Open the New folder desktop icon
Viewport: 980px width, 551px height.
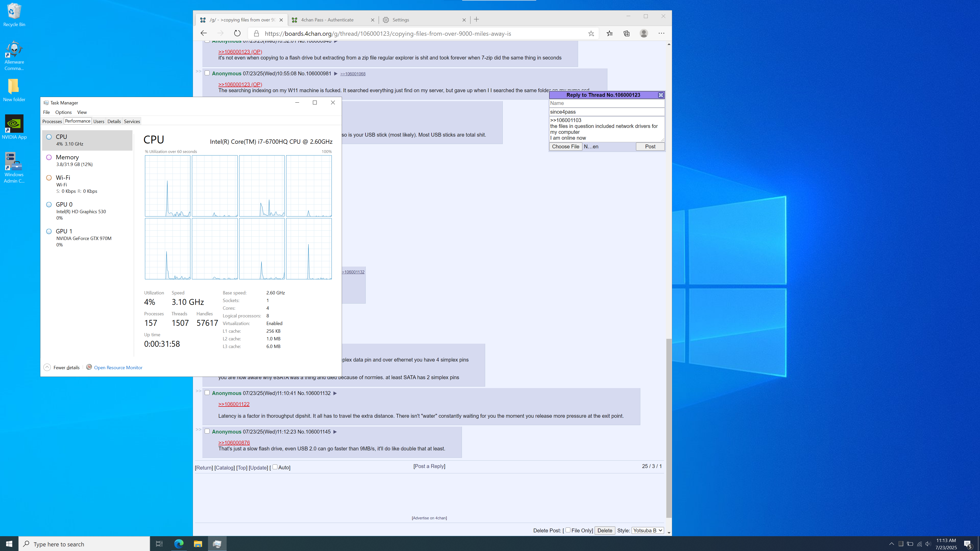(14, 91)
